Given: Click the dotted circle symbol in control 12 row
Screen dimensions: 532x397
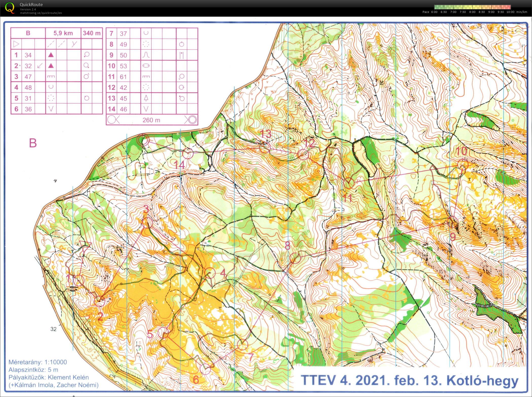Looking at the screenshot, I should point(146,87).
